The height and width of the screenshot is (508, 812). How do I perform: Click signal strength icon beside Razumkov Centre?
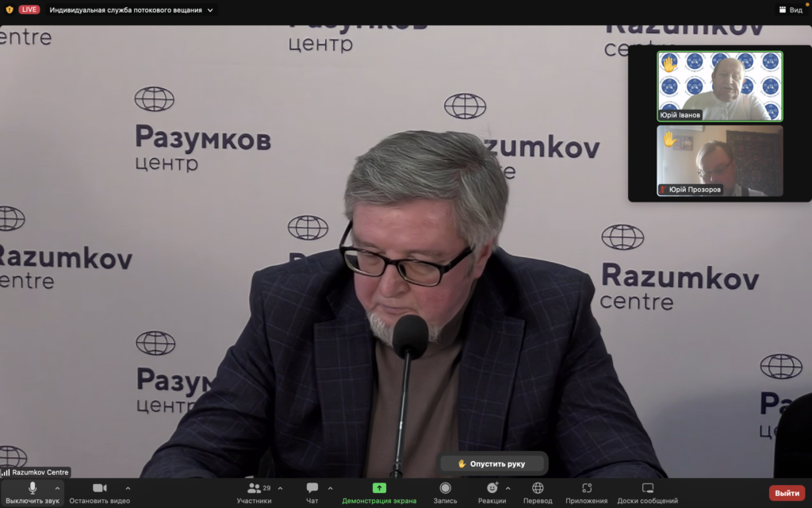click(6, 472)
